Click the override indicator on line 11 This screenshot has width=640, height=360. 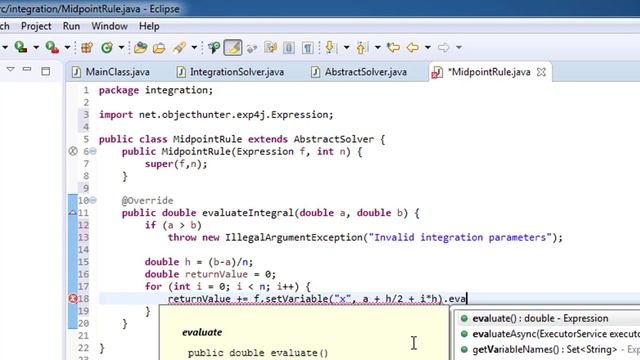point(73,213)
